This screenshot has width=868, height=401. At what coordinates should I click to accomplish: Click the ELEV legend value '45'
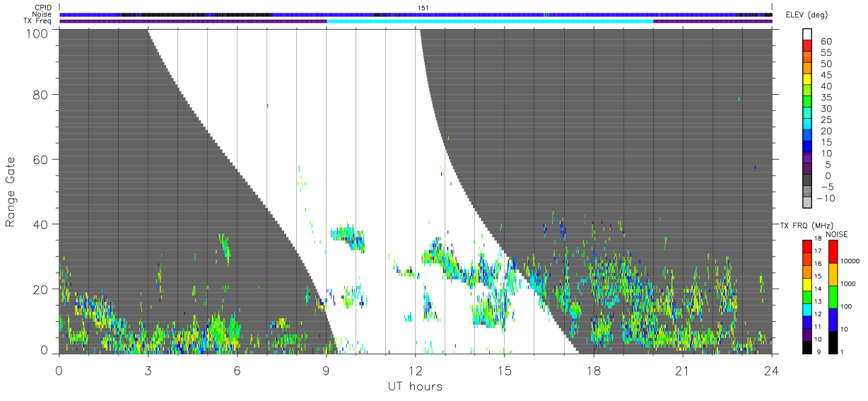point(826,76)
